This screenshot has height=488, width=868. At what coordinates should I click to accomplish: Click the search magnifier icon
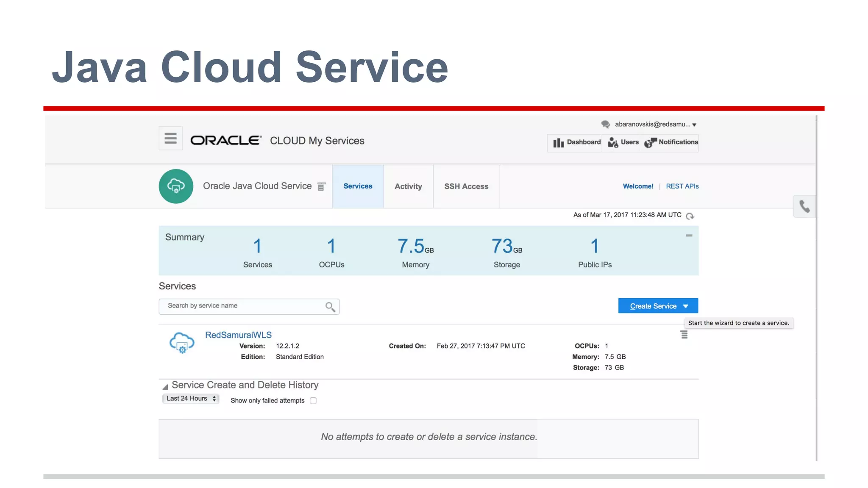click(x=330, y=307)
